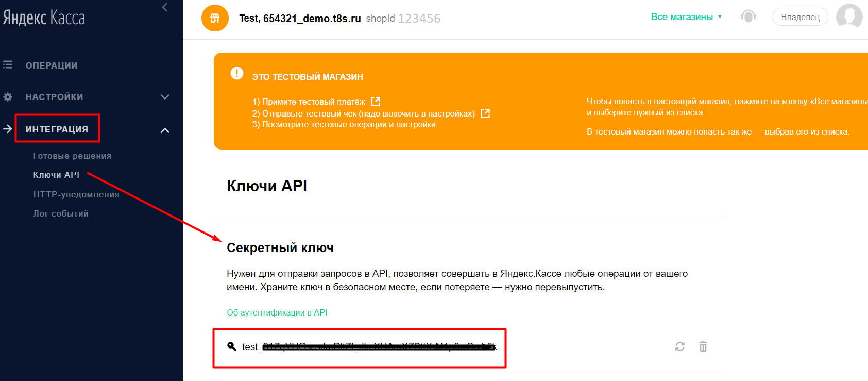Click the key icon beside the secret key
Image resolution: width=868 pixels, height=381 pixels.
[x=232, y=346]
